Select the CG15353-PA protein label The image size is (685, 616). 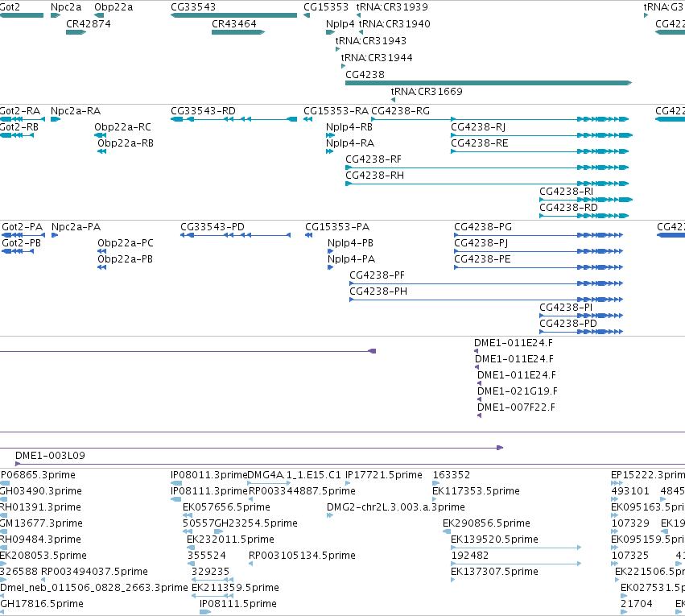click(337, 227)
